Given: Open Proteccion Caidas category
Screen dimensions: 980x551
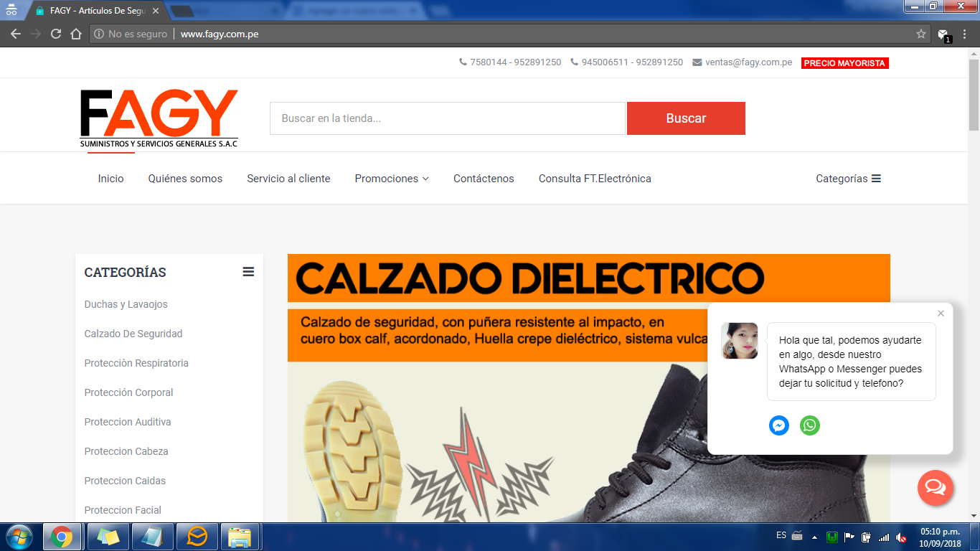Looking at the screenshot, I should click(x=125, y=481).
